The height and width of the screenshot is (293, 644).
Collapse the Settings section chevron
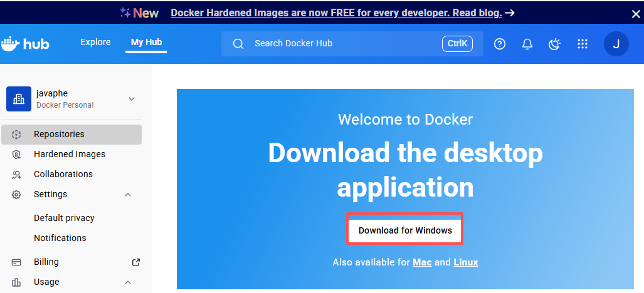(x=128, y=195)
